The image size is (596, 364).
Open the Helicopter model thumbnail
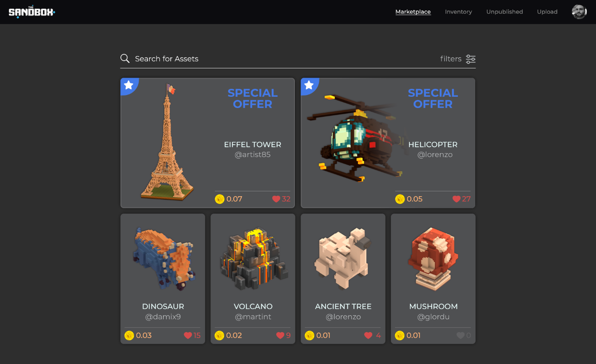[358, 138]
